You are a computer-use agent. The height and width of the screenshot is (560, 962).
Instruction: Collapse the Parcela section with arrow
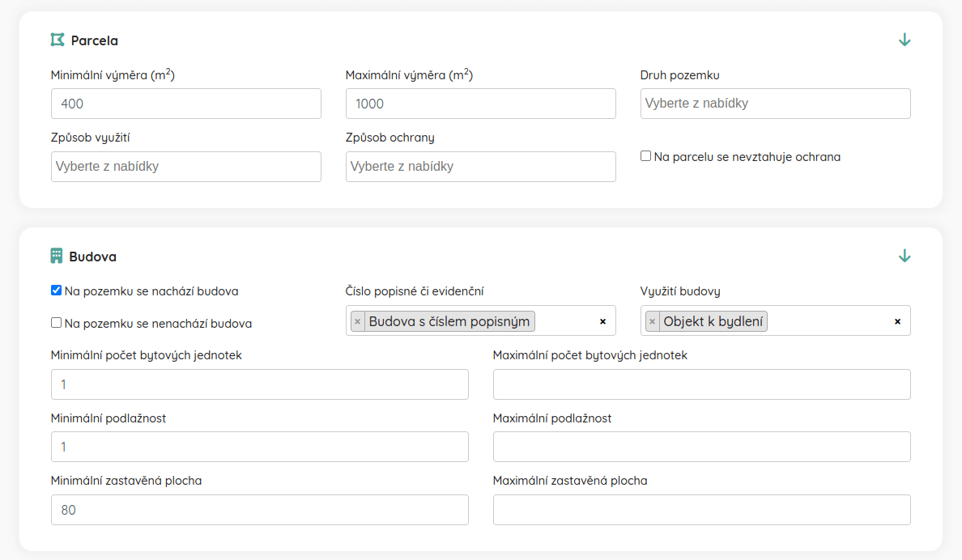(905, 40)
